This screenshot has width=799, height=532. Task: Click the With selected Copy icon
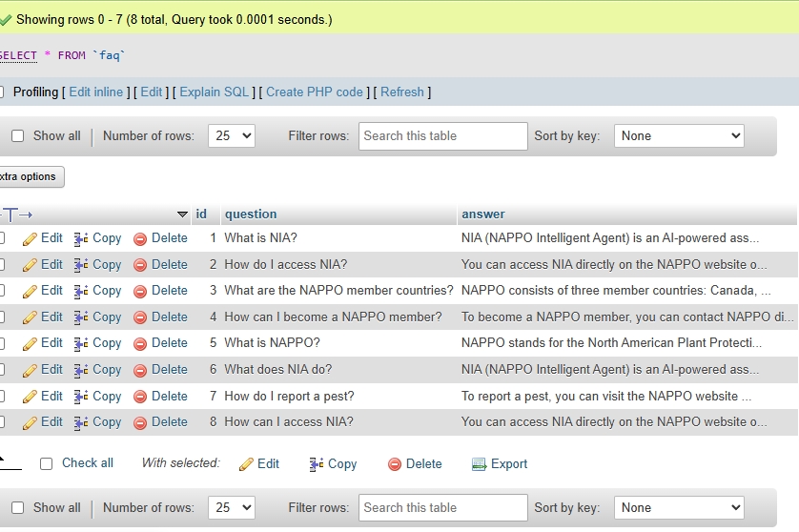317,464
